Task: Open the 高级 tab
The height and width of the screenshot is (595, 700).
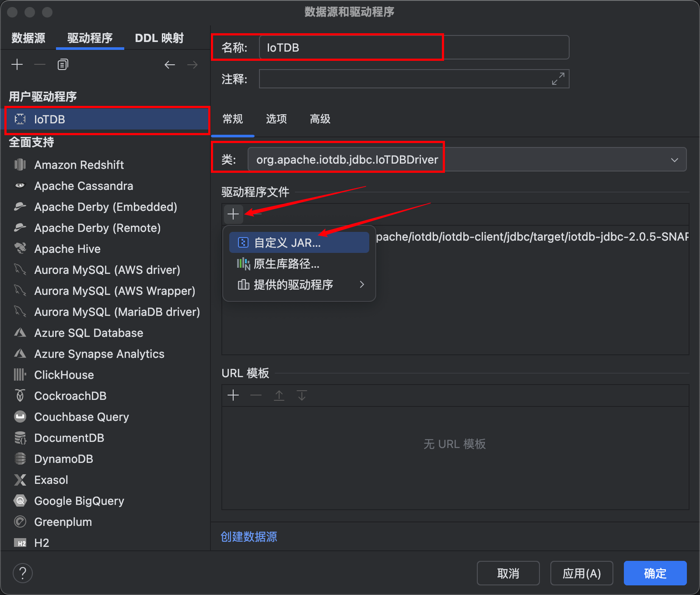Action: [320, 119]
